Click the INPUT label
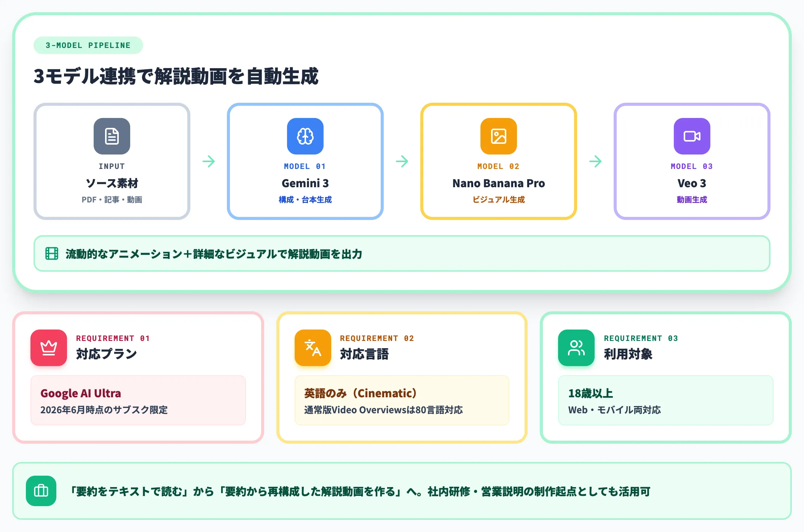Screen dimensions: 804x532 112,166
